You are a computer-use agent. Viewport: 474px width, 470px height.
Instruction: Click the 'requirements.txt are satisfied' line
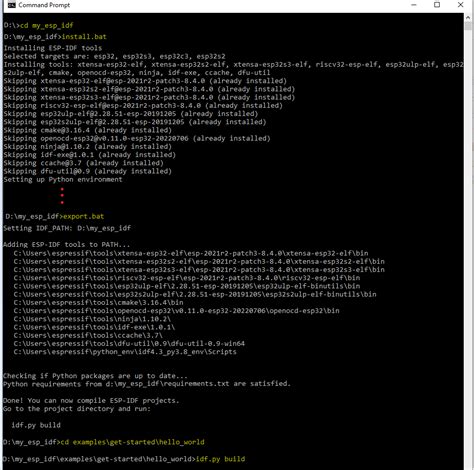click(x=147, y=384)
